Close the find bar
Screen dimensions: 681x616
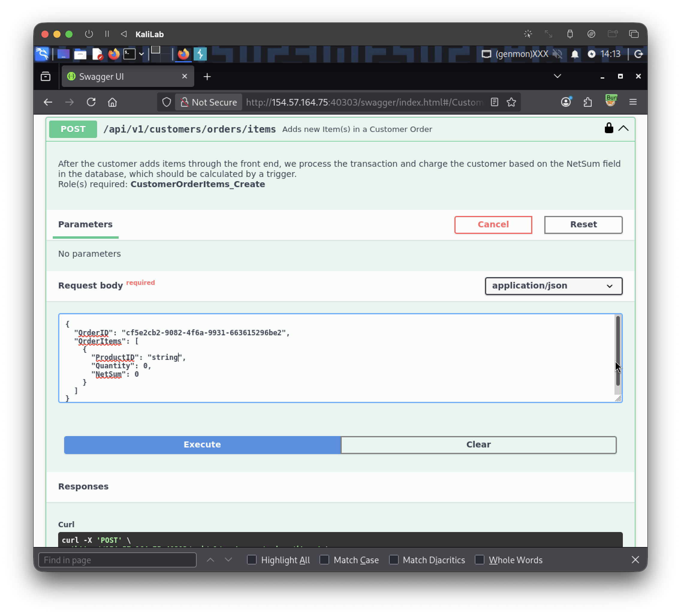pos(635,560)
